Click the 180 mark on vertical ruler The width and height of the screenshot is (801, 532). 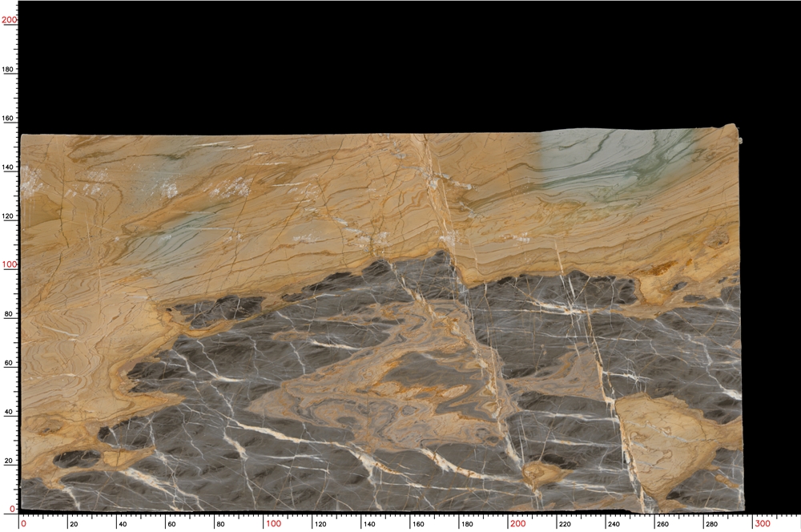click(8, 69)
